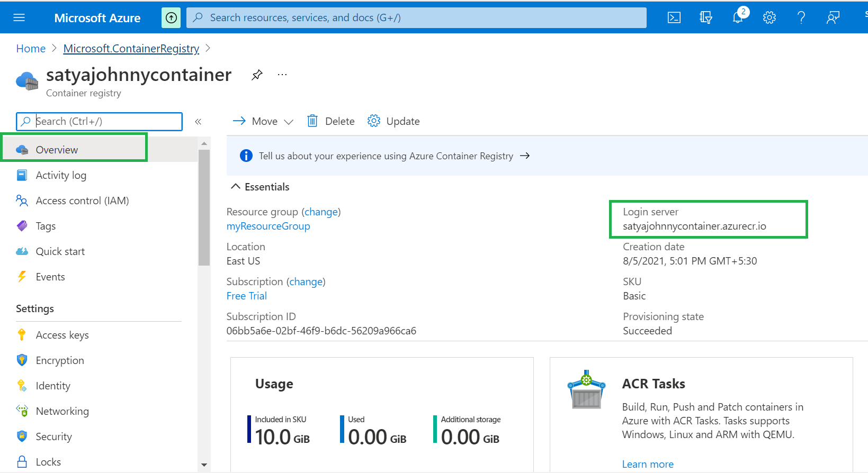This screenshot has width=868, height=473.
Task: Open the Cloud Shell icon
Action: pos(674,17)
